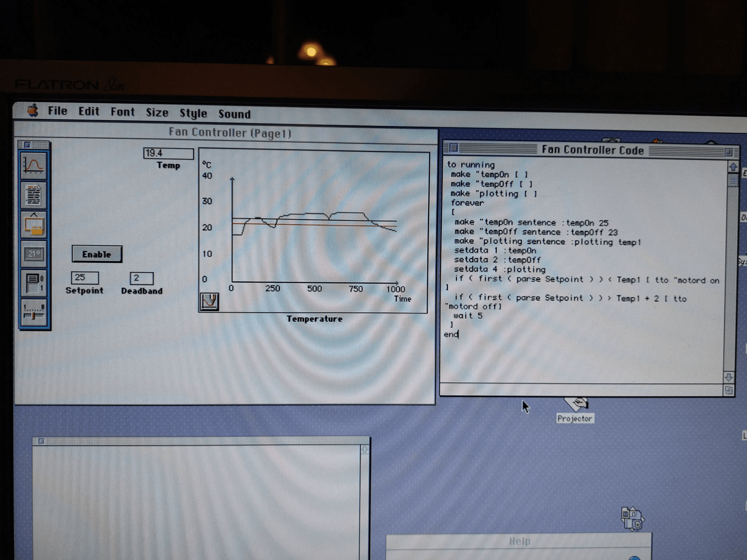The image size is (747, 560).
Task: Click the temperature plot area
Action: click(314, 230)
